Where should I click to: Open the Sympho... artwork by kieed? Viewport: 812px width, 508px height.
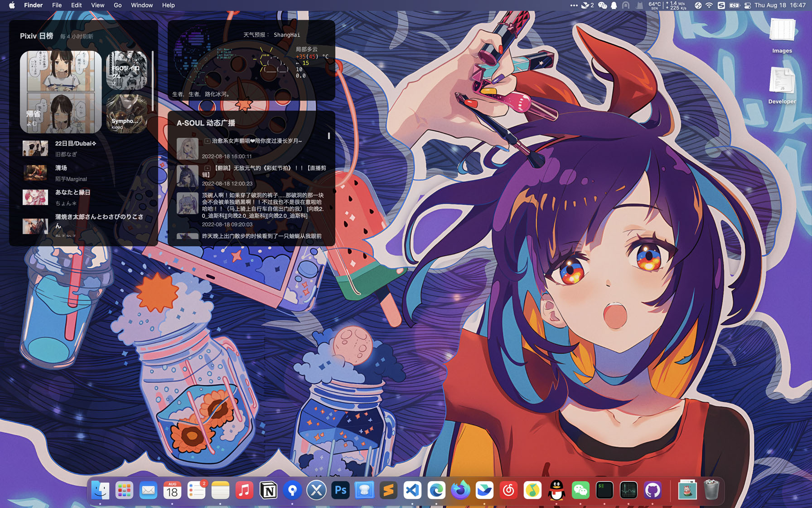(x=127, y=113)
